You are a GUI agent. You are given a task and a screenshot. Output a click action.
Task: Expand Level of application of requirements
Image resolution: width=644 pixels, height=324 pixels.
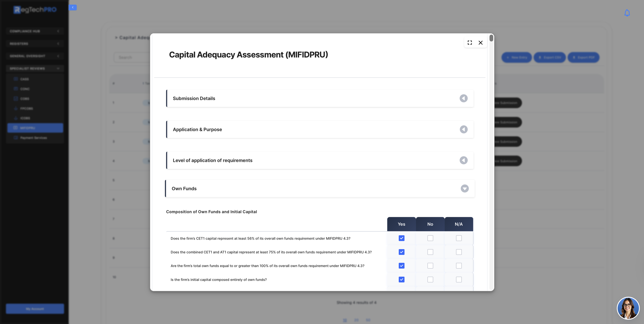click(463, 160)
